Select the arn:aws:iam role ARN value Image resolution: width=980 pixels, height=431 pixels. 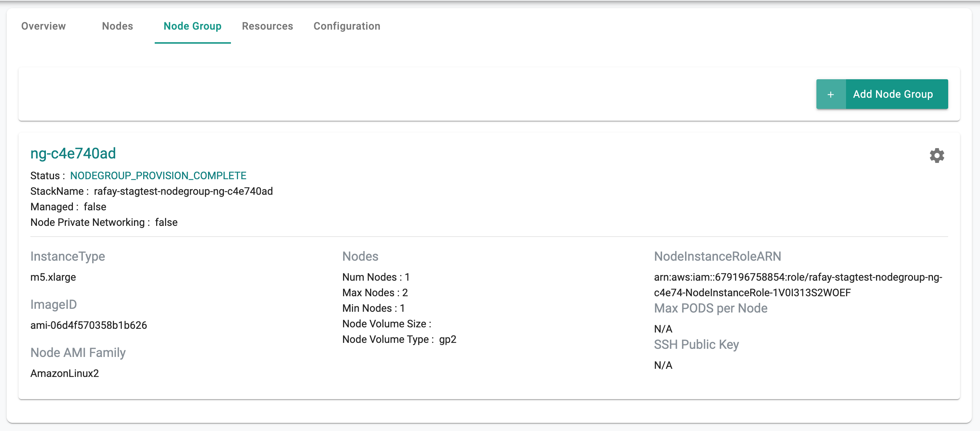(x=798, y=285)
